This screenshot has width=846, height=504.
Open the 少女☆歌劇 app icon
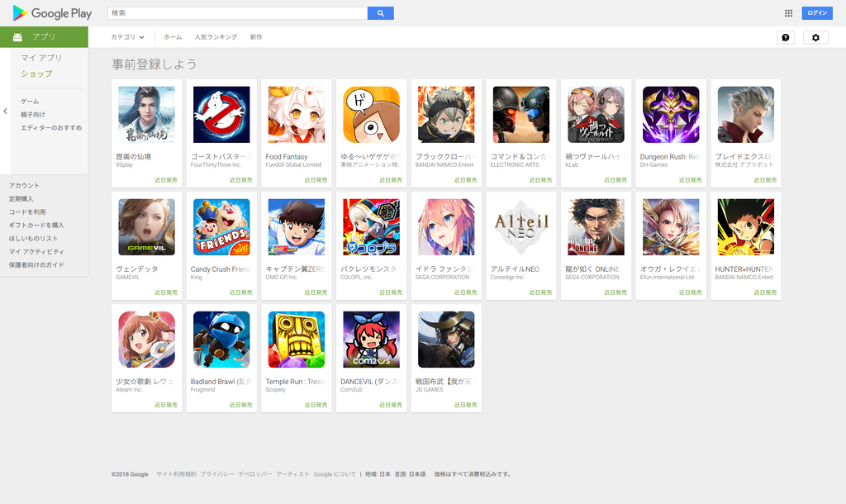click(x=147, y=340)
